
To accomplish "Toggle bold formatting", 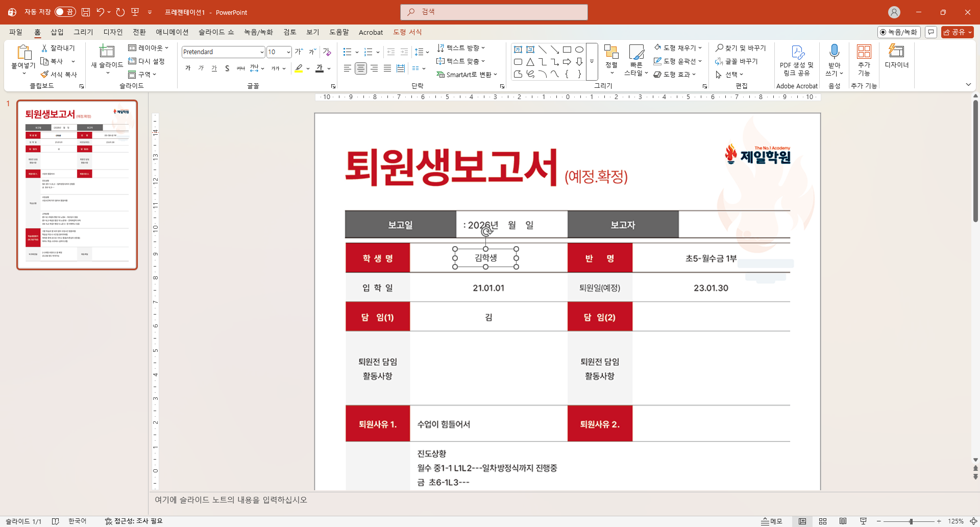I will tap(188, 68).
